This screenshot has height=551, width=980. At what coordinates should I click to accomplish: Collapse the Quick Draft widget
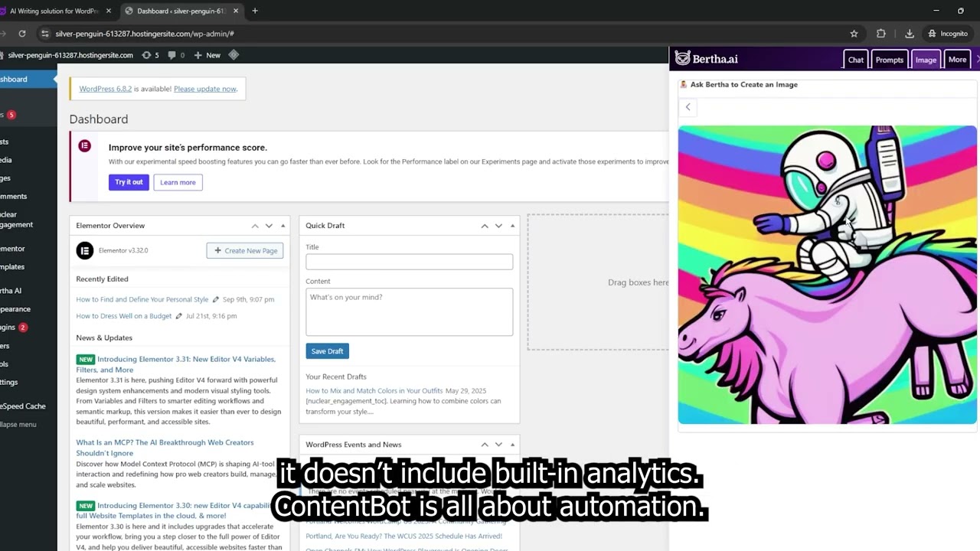point(512,226)
